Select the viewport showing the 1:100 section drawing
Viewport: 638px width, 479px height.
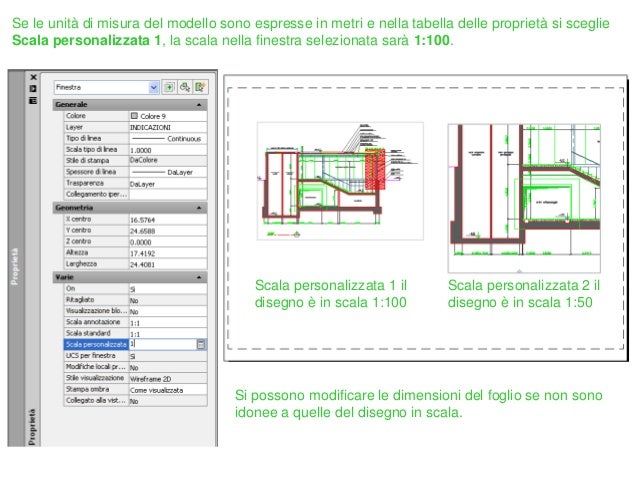click(x=340, y=181)
